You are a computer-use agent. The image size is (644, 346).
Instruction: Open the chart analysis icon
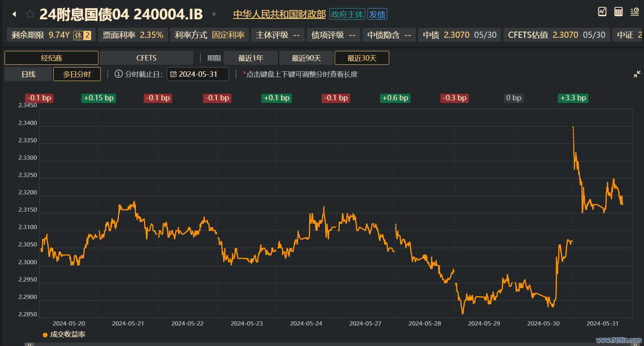pos(602,12)
